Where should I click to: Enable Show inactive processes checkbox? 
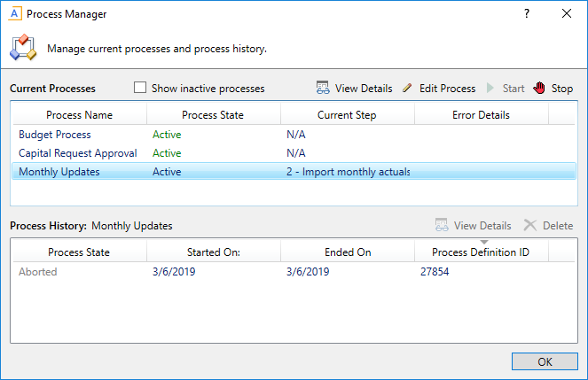[140, 89]
